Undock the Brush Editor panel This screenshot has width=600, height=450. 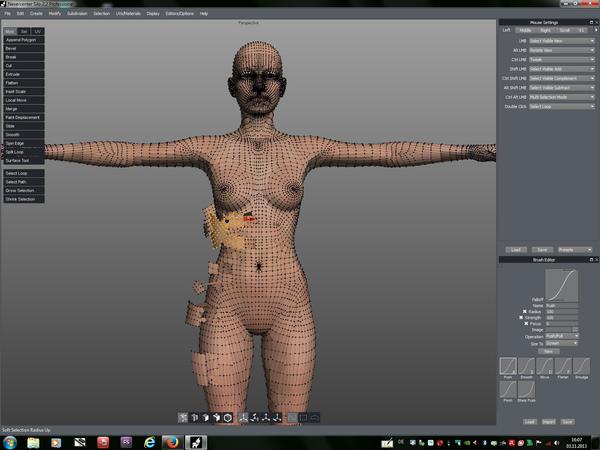[591, 259]
